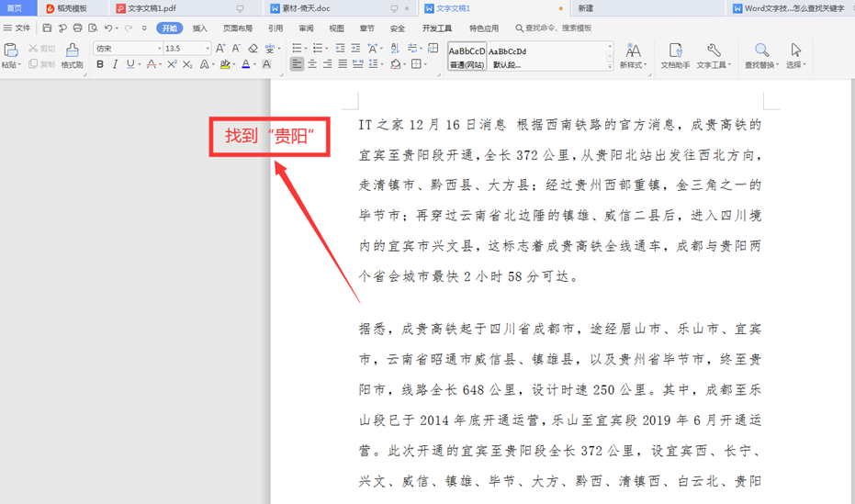Image resolution: width=855 pixels, height=504 pixels.
Task: Open the References (引用) tab
Action: coord(276,28)
